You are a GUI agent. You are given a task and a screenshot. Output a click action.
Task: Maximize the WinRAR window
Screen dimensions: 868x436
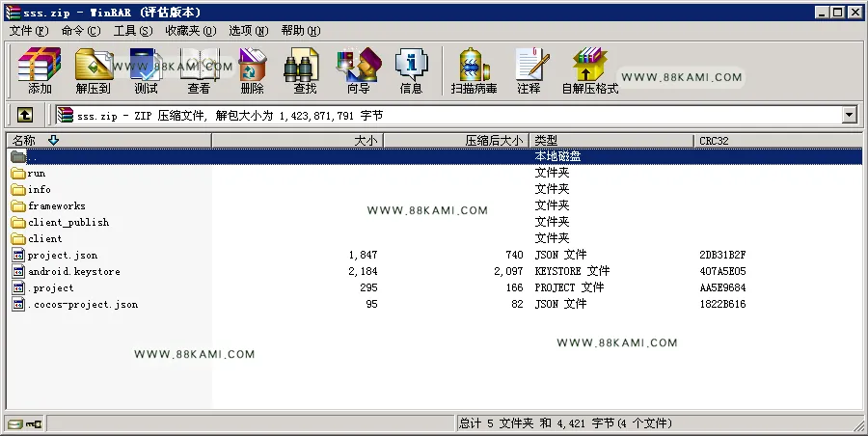[838, 12]
